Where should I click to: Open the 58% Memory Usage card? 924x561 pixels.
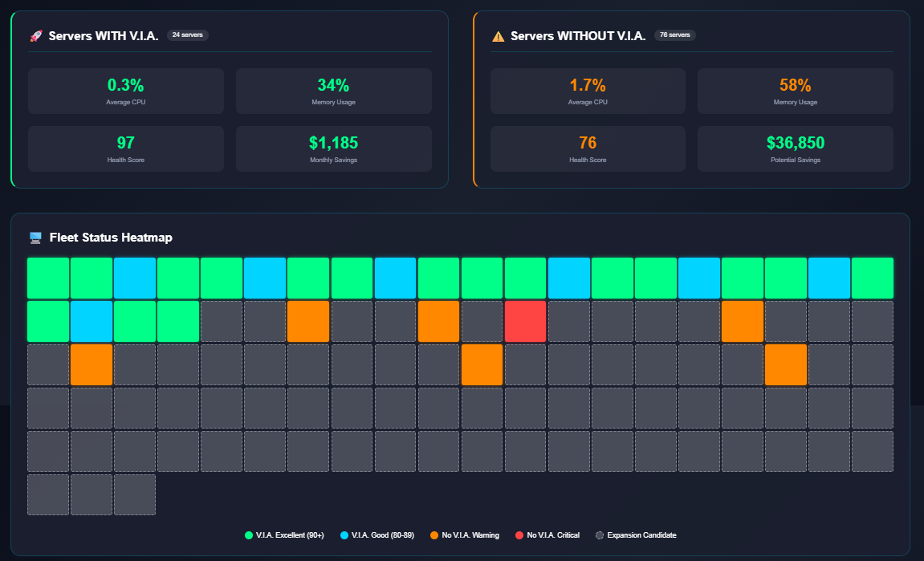pos(795,91)
